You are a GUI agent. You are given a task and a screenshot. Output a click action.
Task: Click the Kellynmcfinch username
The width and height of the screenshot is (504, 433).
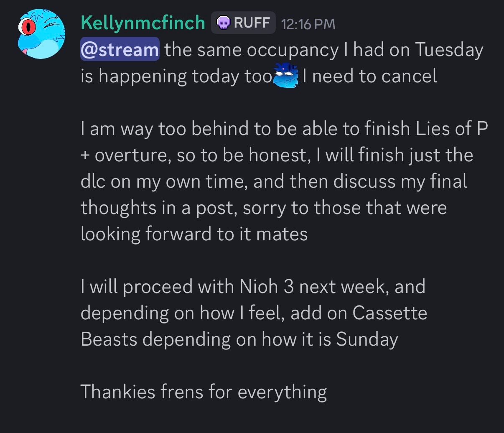click(143, 23)
